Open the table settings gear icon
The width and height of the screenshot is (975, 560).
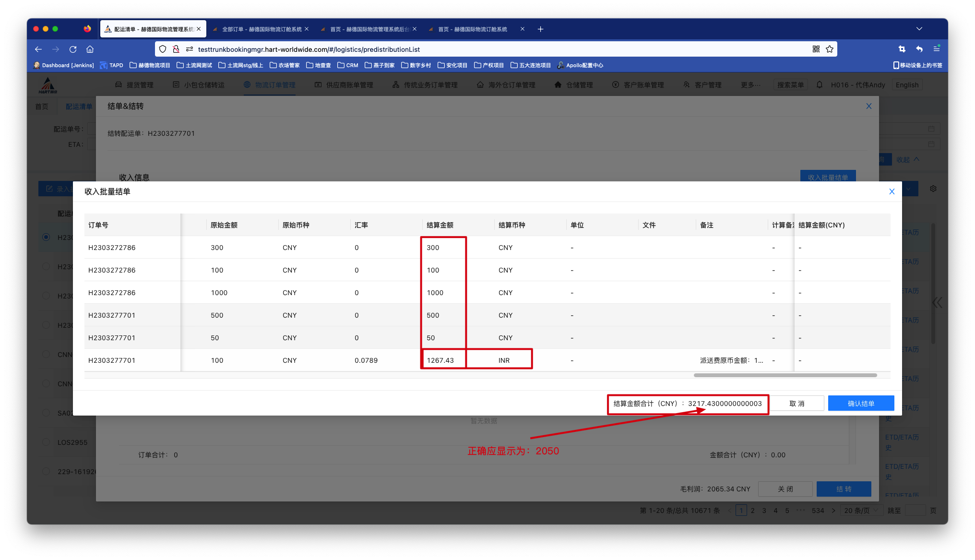[x=933, y=189]
